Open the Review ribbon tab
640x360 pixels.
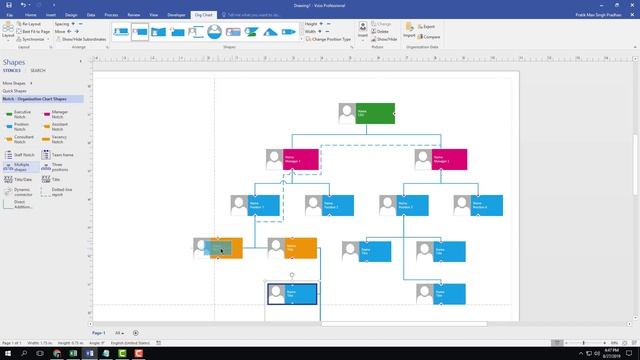pyautogui.click(x=133, y=15)
